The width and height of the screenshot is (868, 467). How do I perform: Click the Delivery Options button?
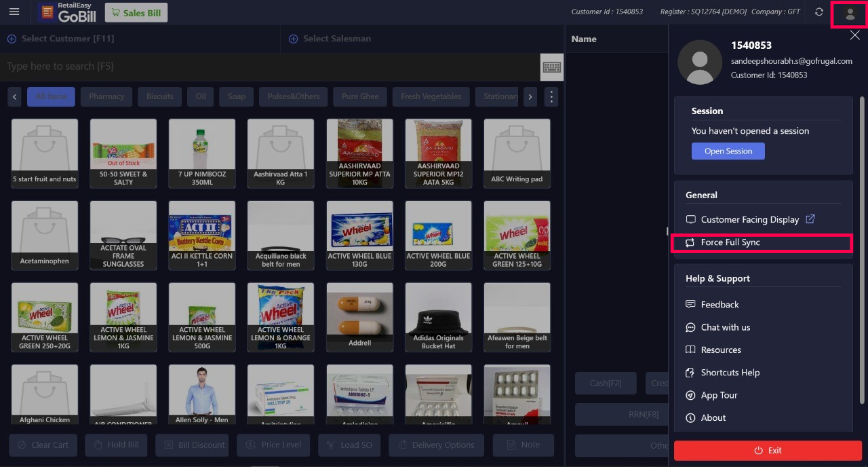437,445
